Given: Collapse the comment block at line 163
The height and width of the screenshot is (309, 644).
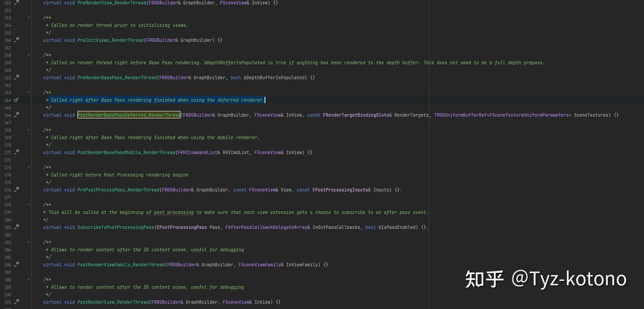Looking at the screenshot, I should point(29,92).
